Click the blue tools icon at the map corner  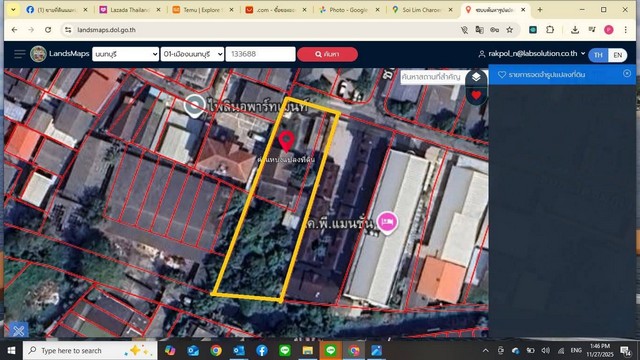pos(18,330)
